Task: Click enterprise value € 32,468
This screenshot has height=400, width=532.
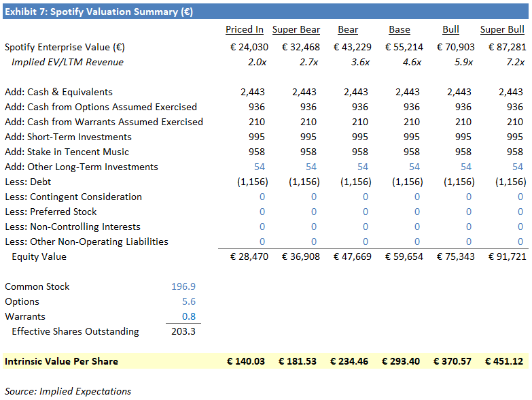Action: coord(300,47)
